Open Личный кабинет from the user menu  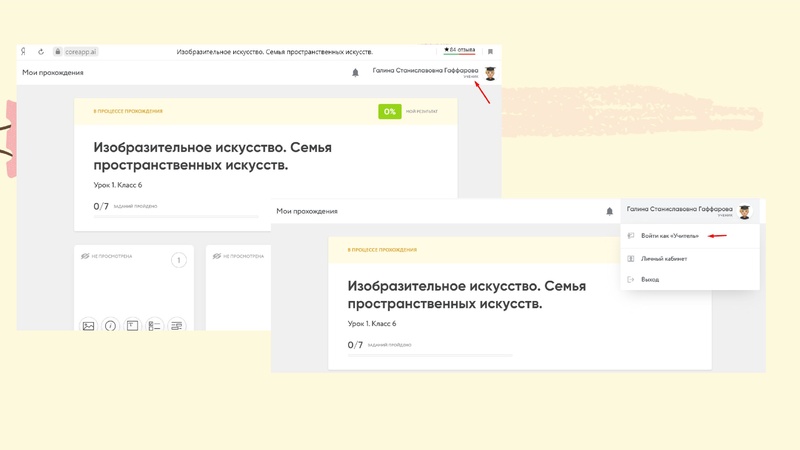point(664,259)
